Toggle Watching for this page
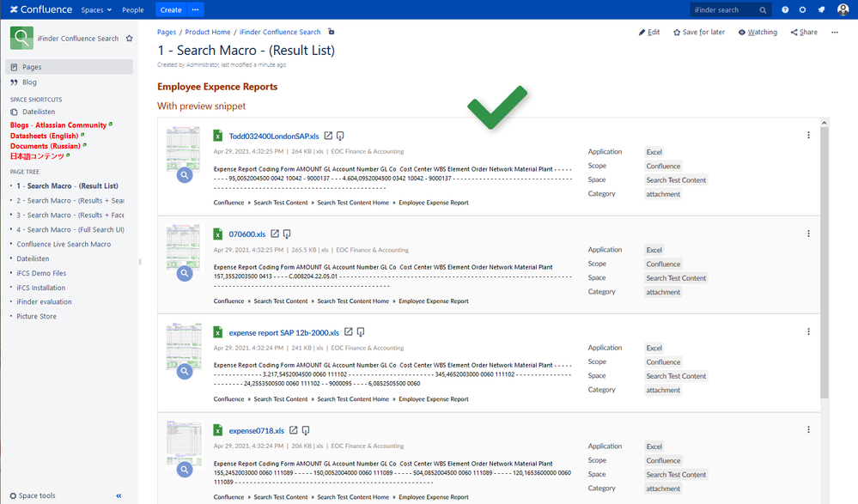The width and height of the screenshot is (858, 504). [757, 32]
